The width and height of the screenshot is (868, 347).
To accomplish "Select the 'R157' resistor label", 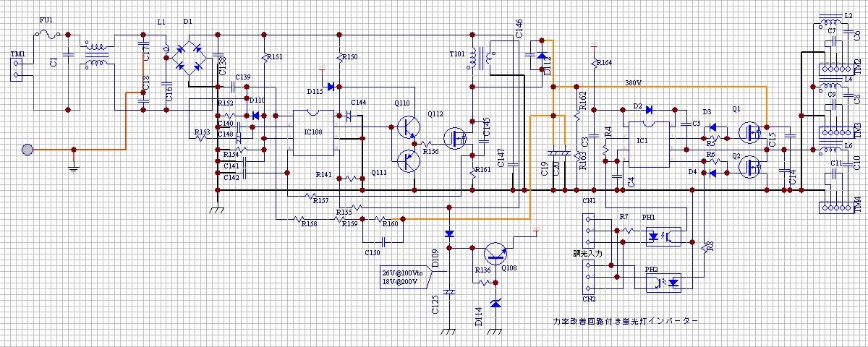I will (x=321, y=200).
